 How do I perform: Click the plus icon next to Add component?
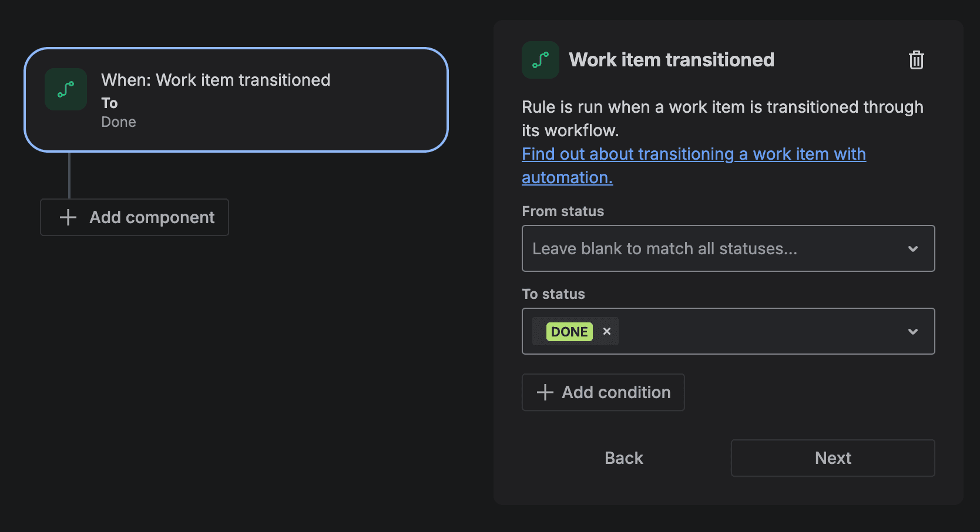tap(68, 217)
